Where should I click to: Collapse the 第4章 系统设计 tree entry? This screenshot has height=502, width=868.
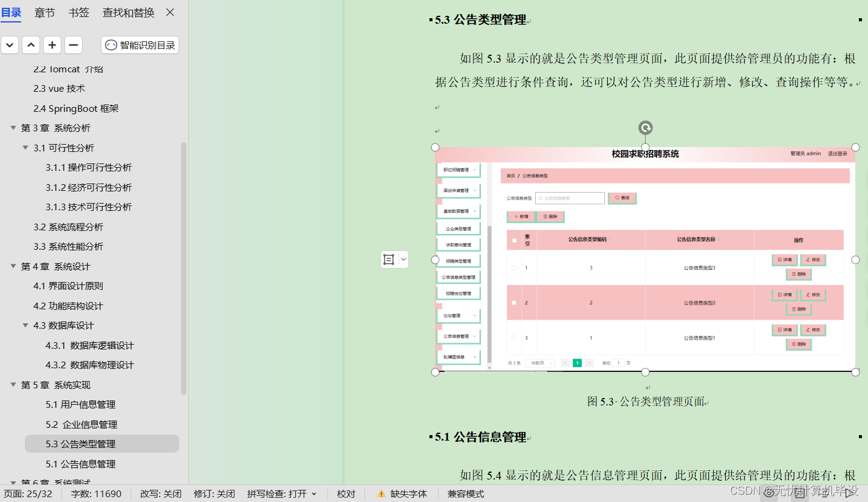[13, 266]
